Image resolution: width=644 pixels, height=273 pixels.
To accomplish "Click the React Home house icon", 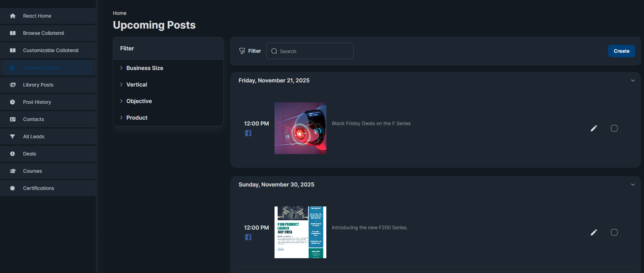I will click(13, 16).
